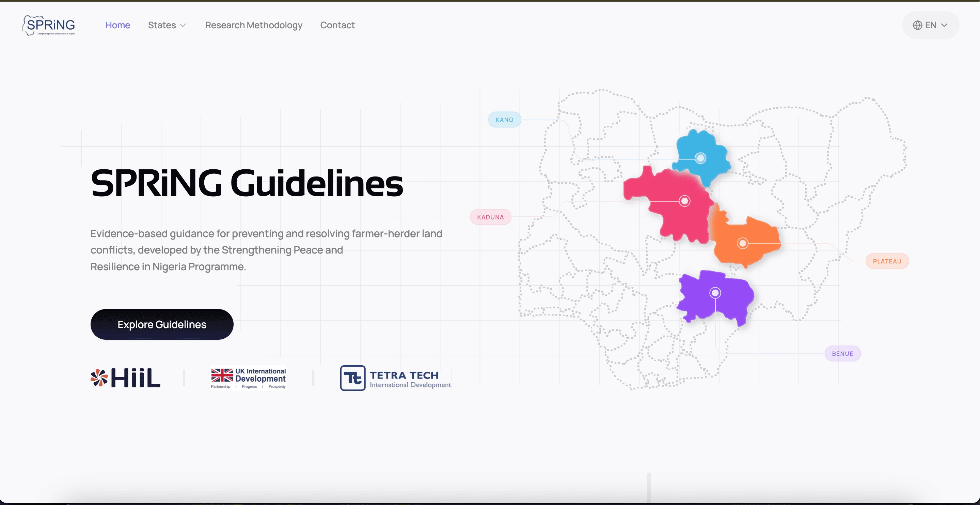
Task: Click the globe icon in language selector
Action: [917, 25]
